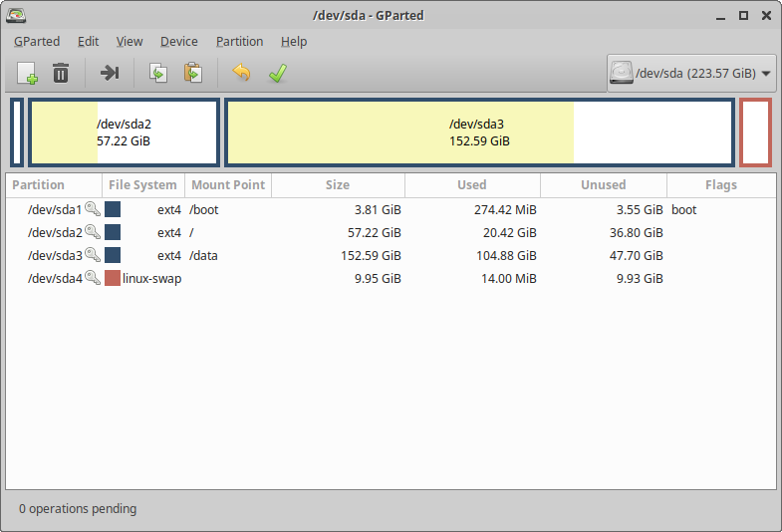Open the /dev/sda device selector dropdown
Viewport: 782px width, 532px height.
point(691,74)
